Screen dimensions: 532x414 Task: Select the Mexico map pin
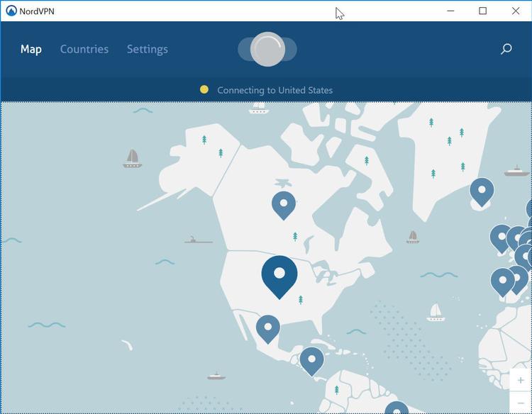coord(268,328)
